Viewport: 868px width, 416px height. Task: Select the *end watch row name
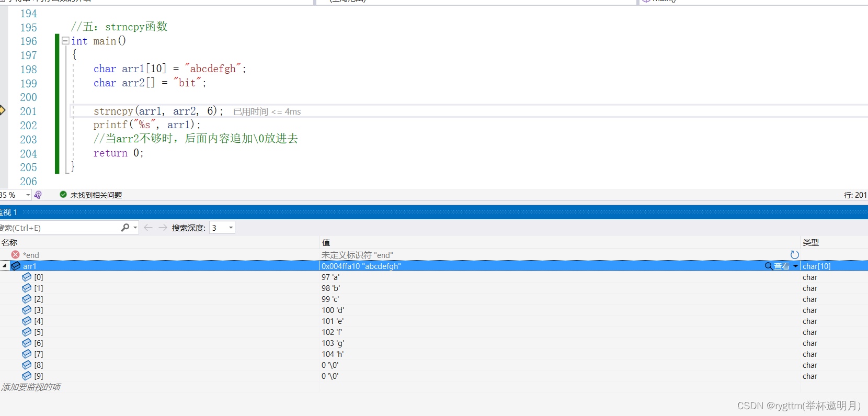[x=31, y=255]
